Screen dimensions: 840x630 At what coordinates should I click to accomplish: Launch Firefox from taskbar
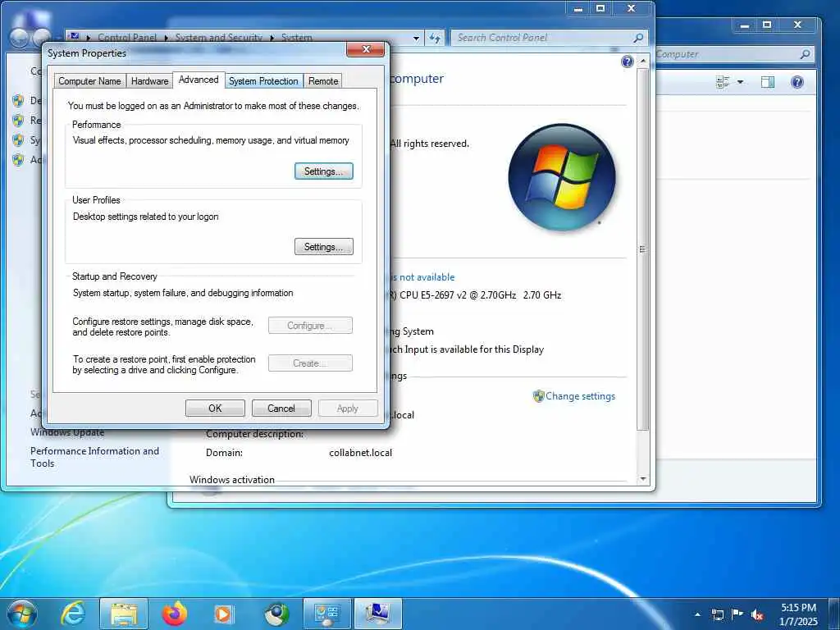(175, 614)
